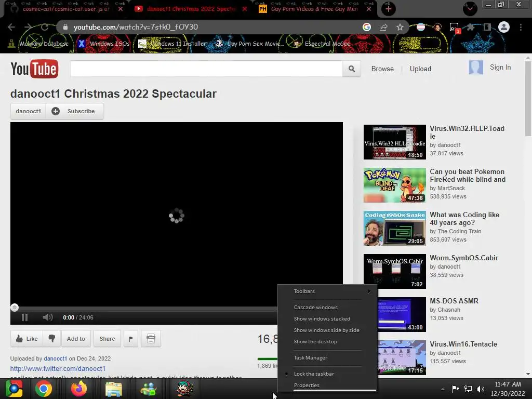532x399 pixels.
Task: Open Virus.Win16.Tentacle video title
Action: tap(463, 344)
